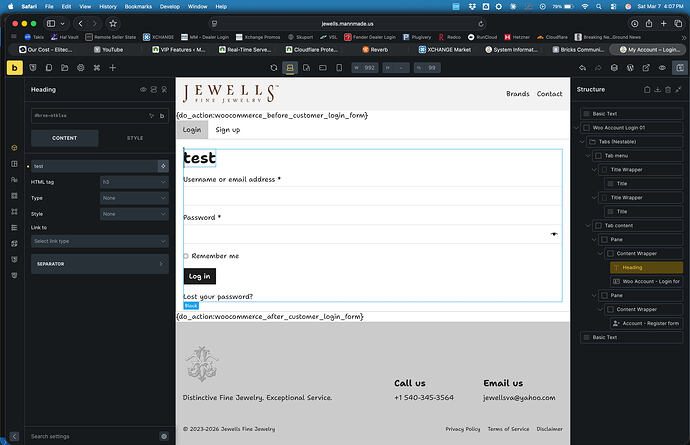Click the plus icon to add element
690x445 pixels.
pyautogui.click(x=113, y=68)
